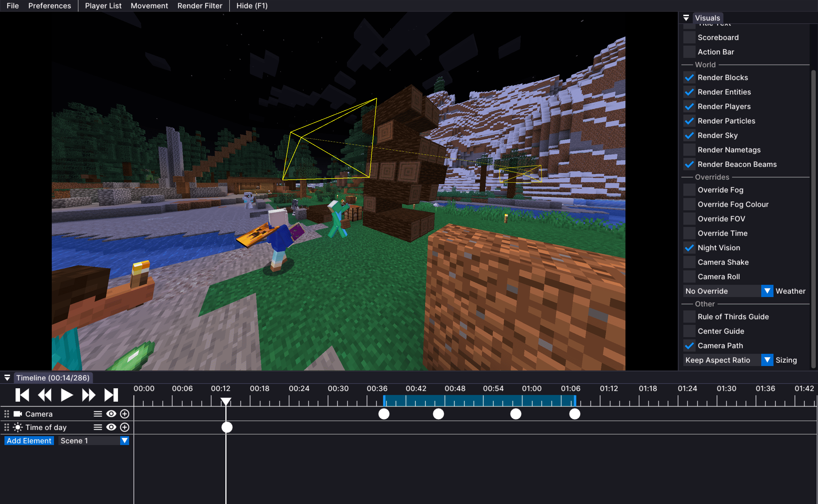The image size is (818, 504).
Task: Enable Render Nametags
Action: 689,150
